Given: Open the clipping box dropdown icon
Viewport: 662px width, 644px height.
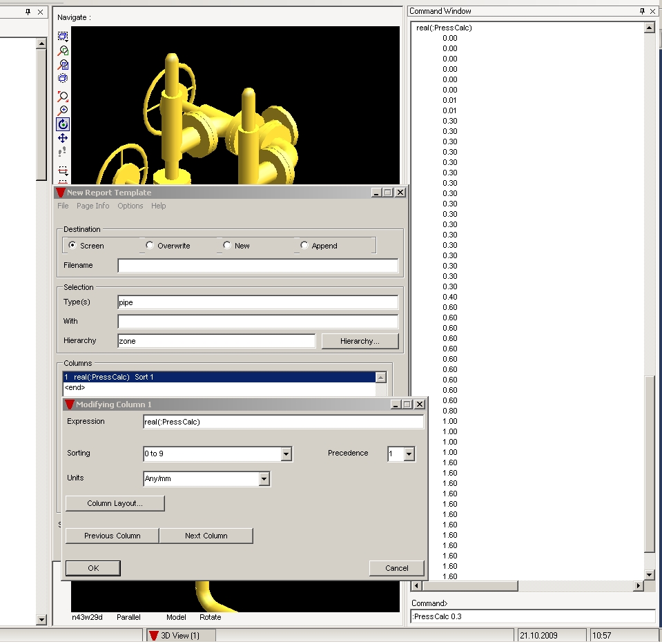Looking at the screenshot, I should (x=63, y=170).
